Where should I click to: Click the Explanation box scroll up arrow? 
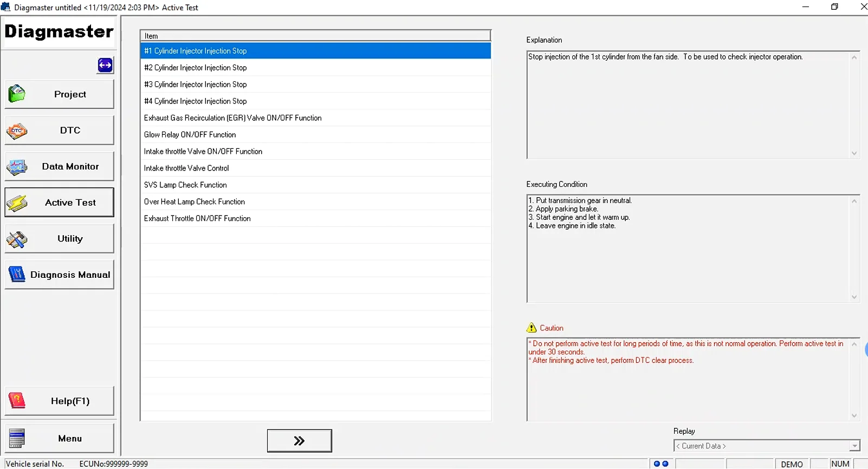coord(854,57)
